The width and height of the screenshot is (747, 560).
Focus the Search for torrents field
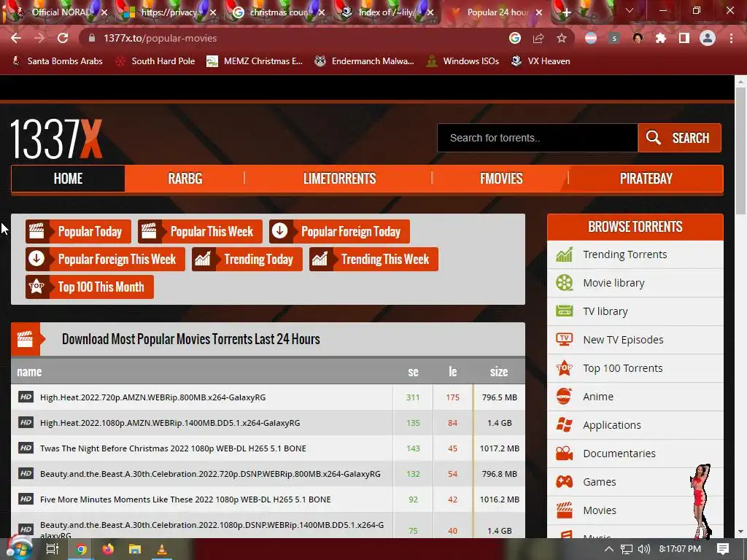pyautogui.click(x=538, y=138)
